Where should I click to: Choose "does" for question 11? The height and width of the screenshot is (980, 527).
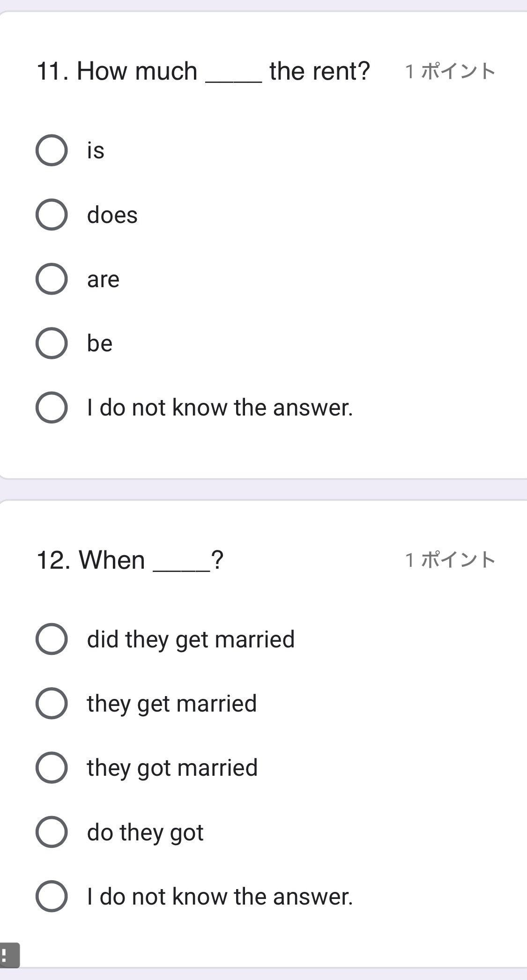52,215
